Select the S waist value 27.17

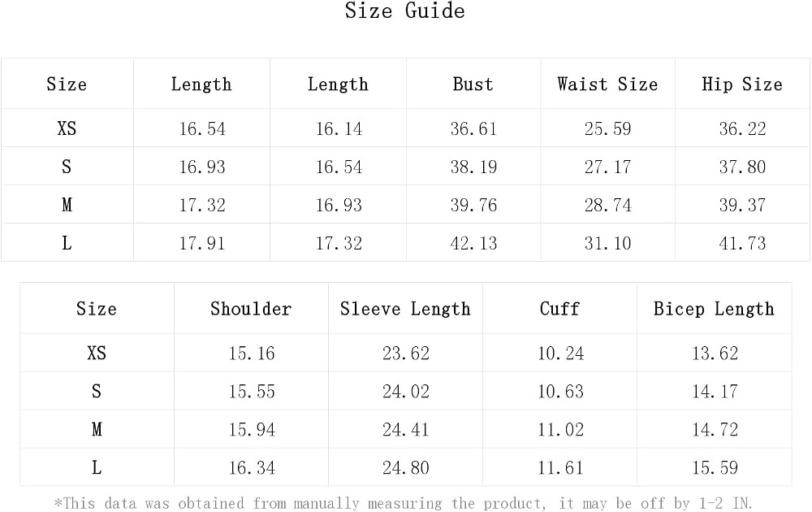[x=608, y=167]
